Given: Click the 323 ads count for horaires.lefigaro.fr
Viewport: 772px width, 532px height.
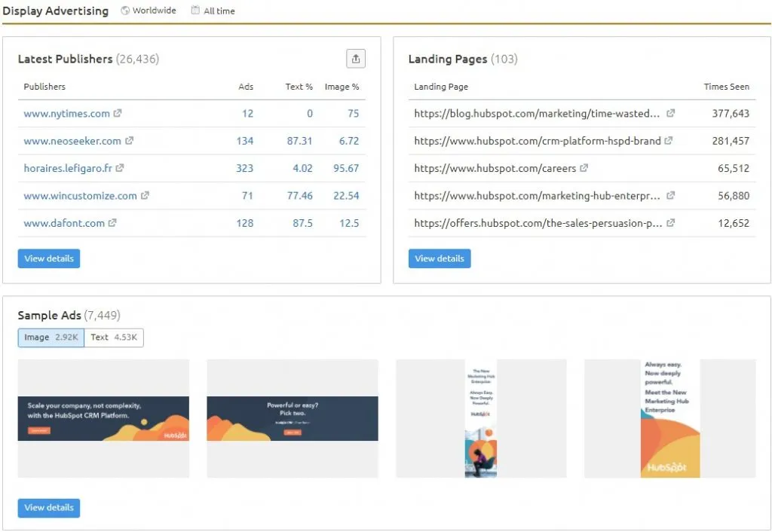Looking at the screenshot, I should click(x=244, y=168).
